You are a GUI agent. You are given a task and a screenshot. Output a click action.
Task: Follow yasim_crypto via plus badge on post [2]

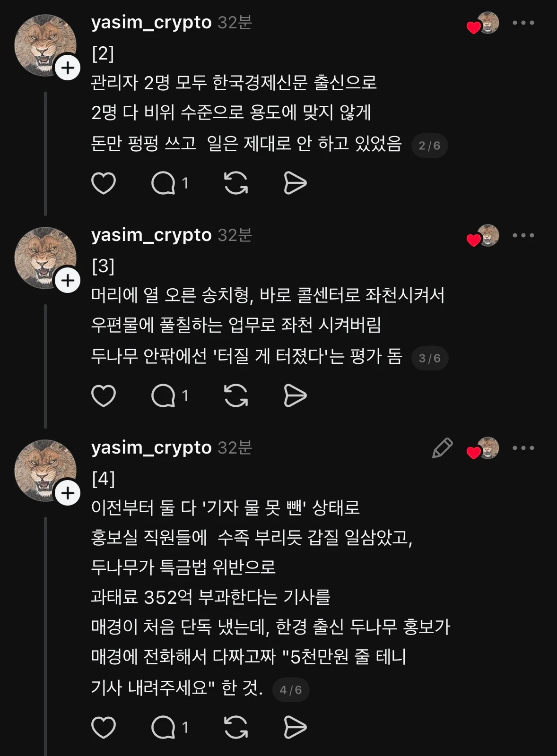pyautogui.click(x=68, y=69)
